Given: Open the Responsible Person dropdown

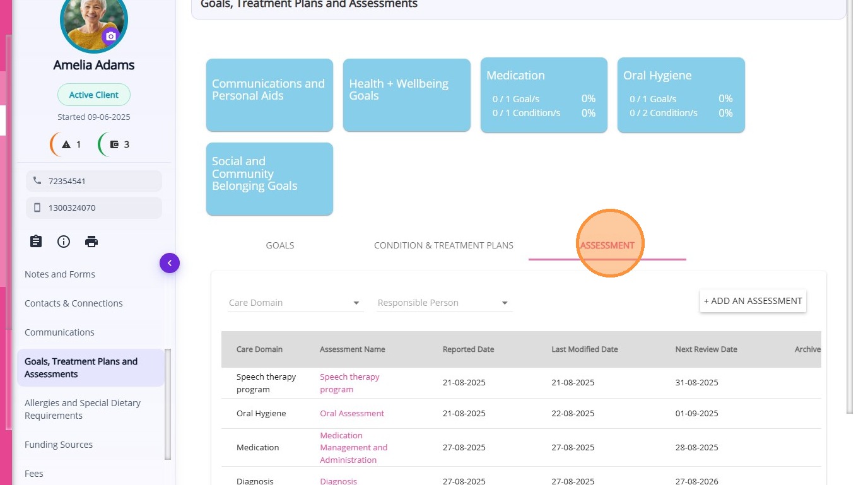Looking at the screenshot, I should click(443, 303).
